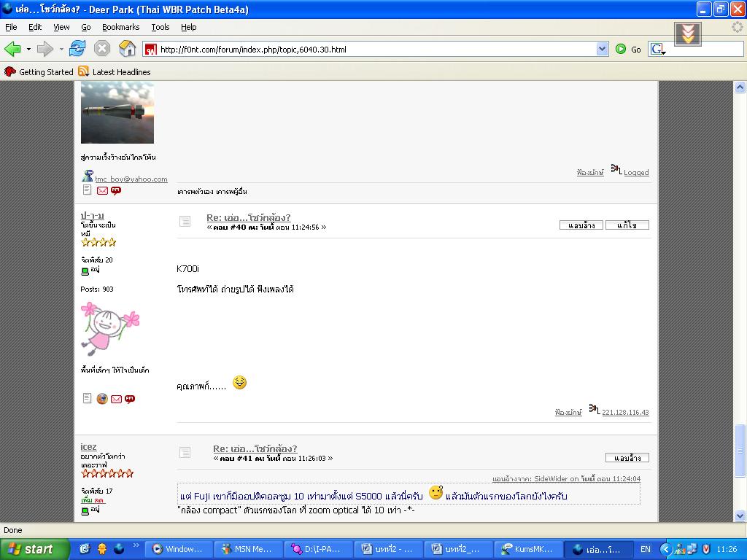Click the IP address 221.128.116.43 link
The height and width of the screenshot is (560, 747).
625,413
